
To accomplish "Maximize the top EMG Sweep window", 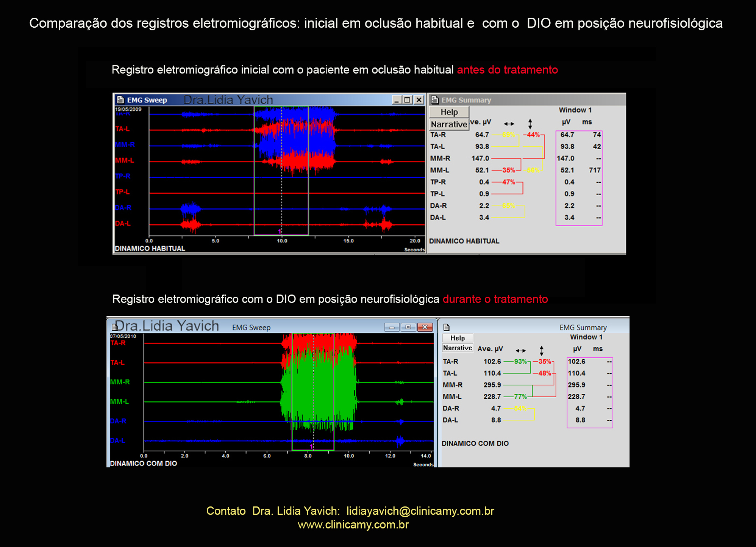I will click(407, 100).
